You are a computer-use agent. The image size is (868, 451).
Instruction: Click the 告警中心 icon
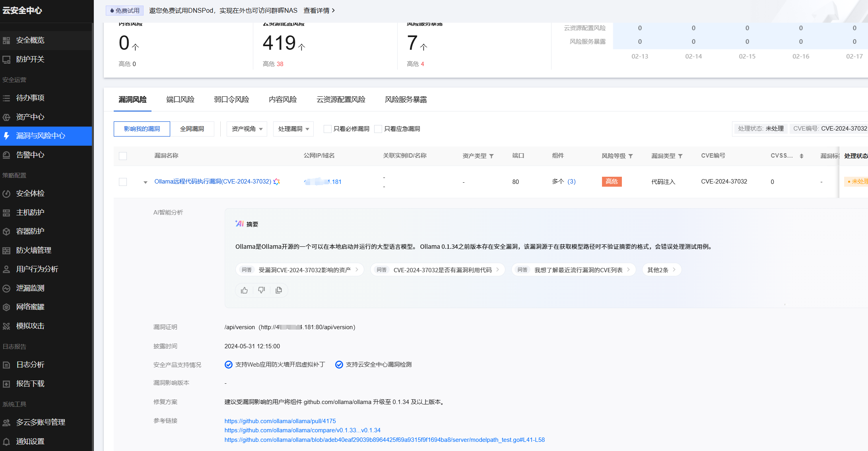6,155
